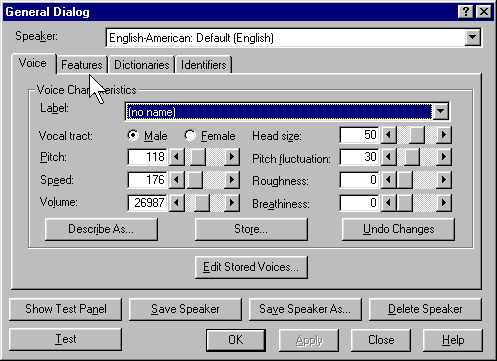This screenshot has width=497, height=361.
Task: Click the Head size slider thumb
Action: point(417,135)
